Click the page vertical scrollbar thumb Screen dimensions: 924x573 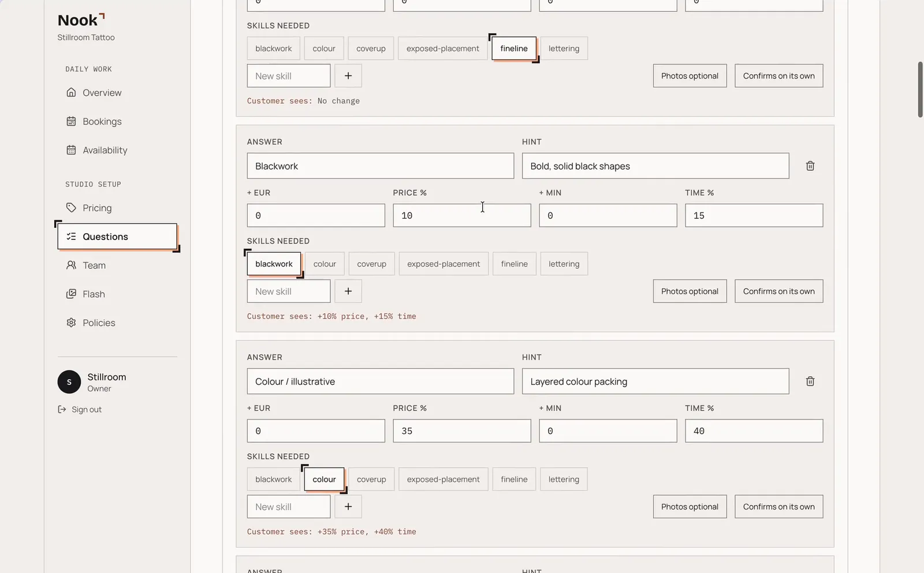coord(920,89)
